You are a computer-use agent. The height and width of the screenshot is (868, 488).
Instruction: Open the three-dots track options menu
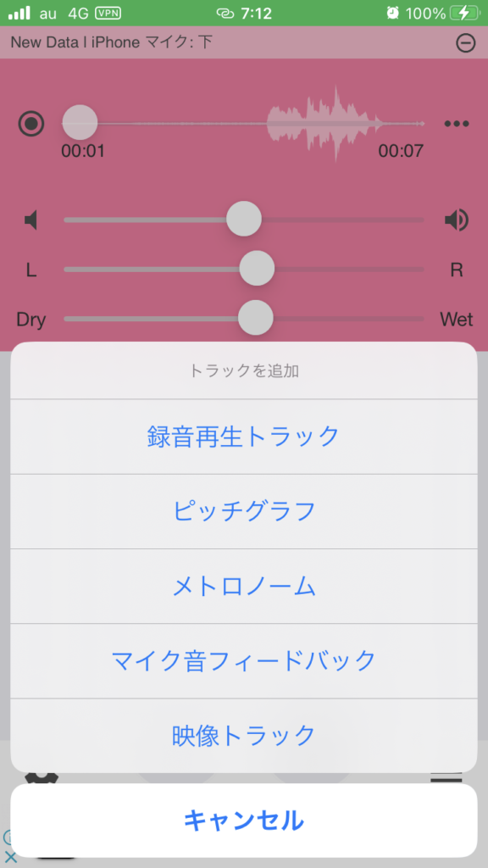click(457, 124)
